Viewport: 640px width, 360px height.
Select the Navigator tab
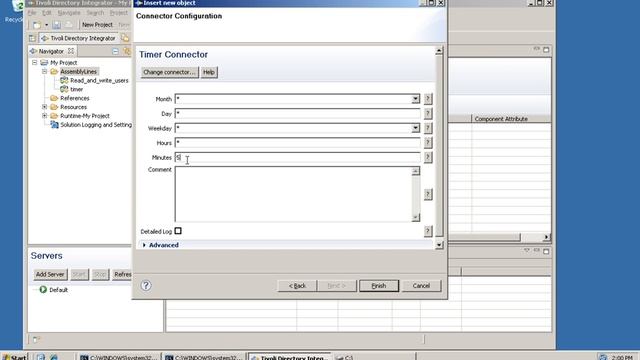[51, 51]
